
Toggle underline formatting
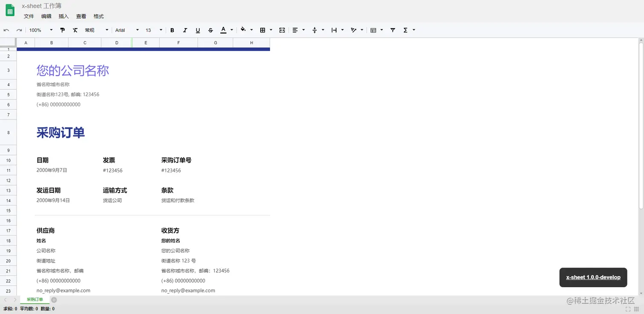click(198, 30)
